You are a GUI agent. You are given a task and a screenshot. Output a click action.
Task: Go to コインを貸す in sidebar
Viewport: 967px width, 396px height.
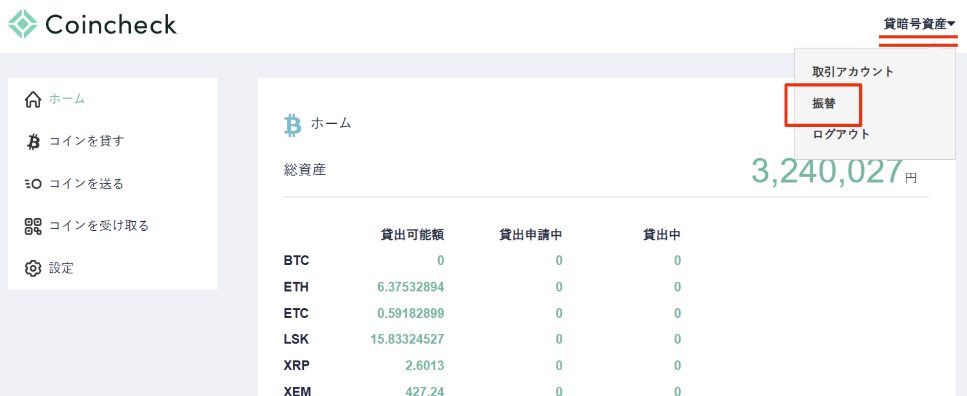(x=86, y=141)
